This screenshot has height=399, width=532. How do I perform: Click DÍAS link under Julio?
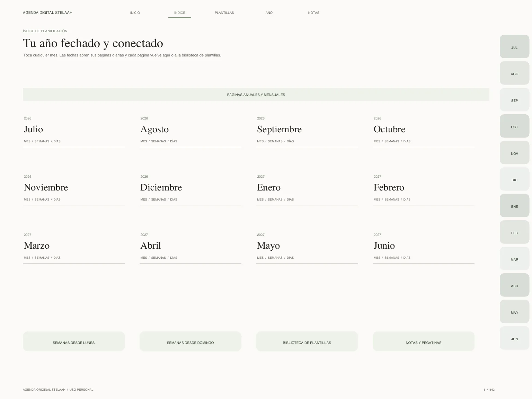click(57, 141)
